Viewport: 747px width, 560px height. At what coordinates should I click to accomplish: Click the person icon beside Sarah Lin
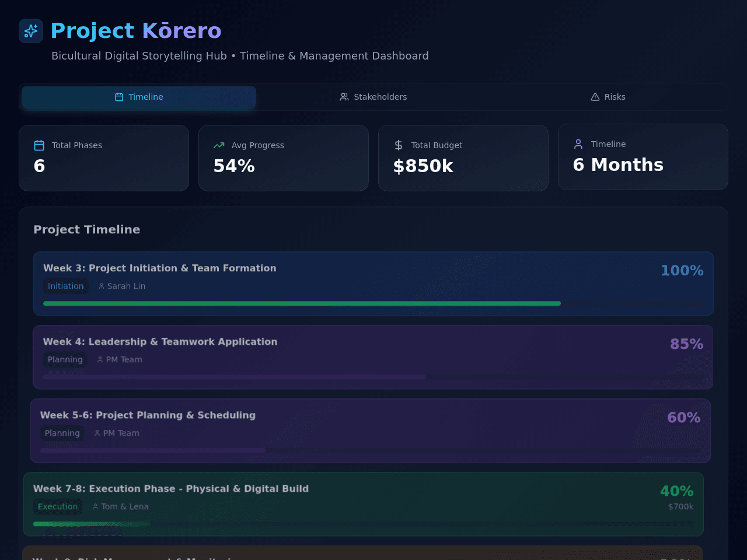102,286
